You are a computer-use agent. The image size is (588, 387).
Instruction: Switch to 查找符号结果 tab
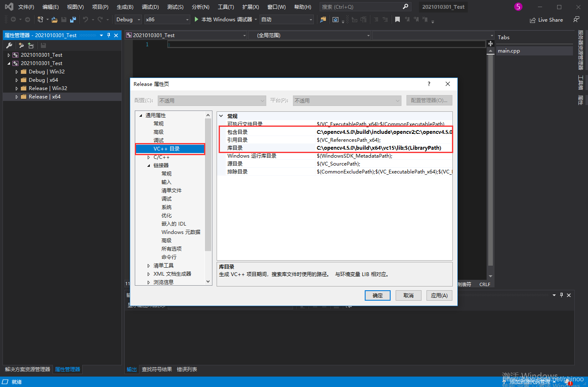tap(157, 369)
